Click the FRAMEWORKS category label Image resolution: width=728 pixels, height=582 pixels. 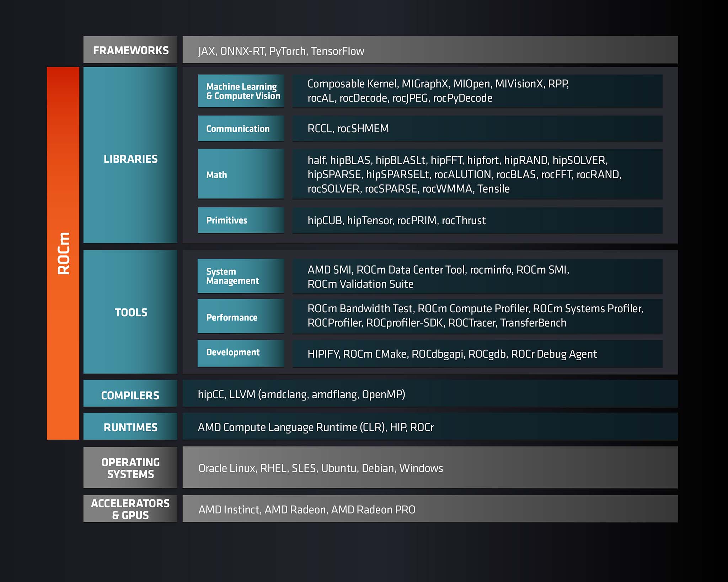[x=130, y=50]
